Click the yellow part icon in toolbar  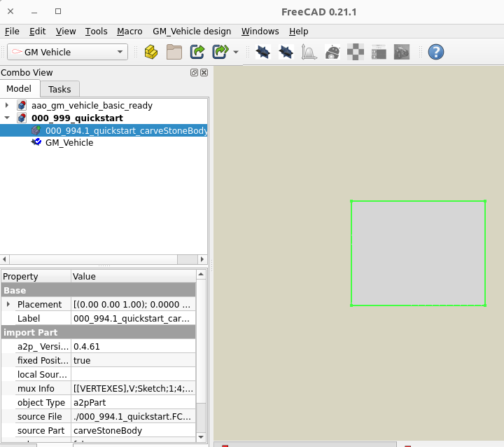pos(150,52)
